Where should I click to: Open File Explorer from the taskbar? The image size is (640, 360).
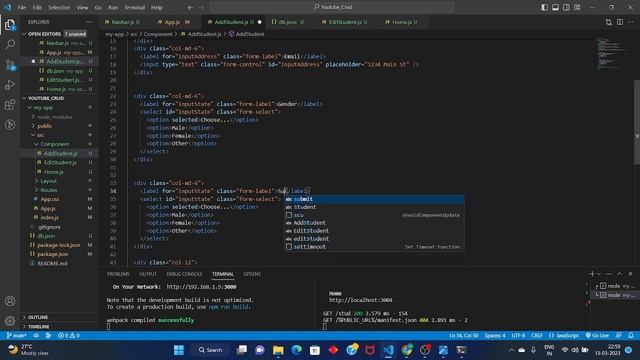(x=278, y=350)
